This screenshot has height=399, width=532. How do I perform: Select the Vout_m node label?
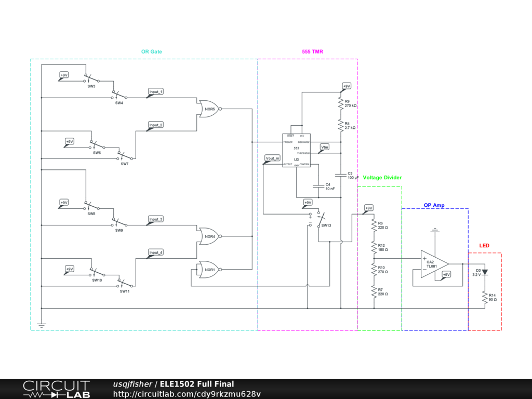(x=272, y=158)
